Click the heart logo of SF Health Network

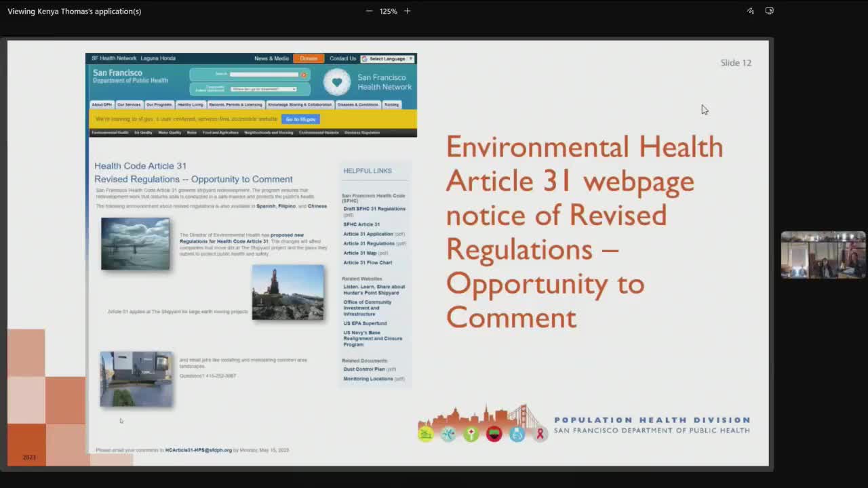pos(336,82)
